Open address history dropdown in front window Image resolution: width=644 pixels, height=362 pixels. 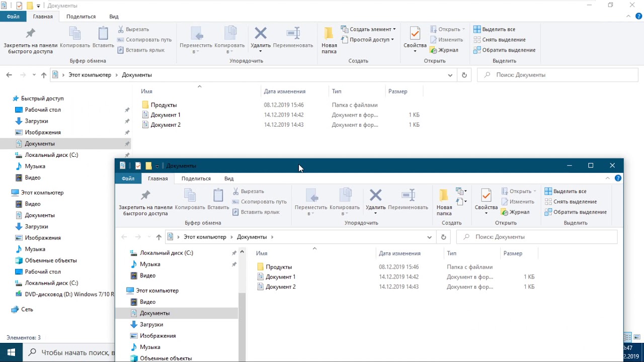[x=429, y=237]
